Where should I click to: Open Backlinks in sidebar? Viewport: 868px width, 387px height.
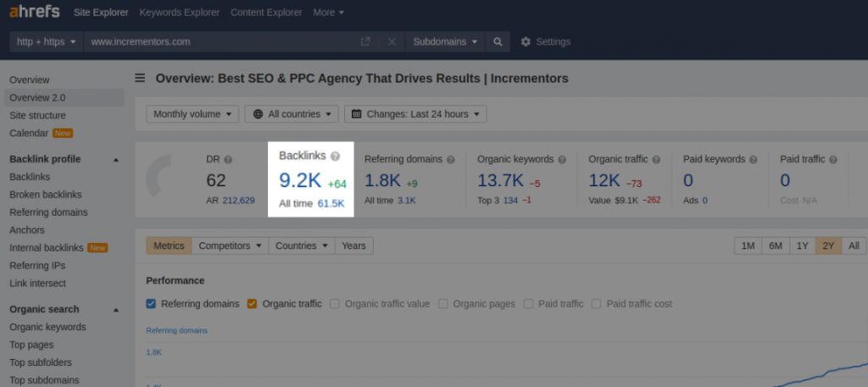click(30, 176)
